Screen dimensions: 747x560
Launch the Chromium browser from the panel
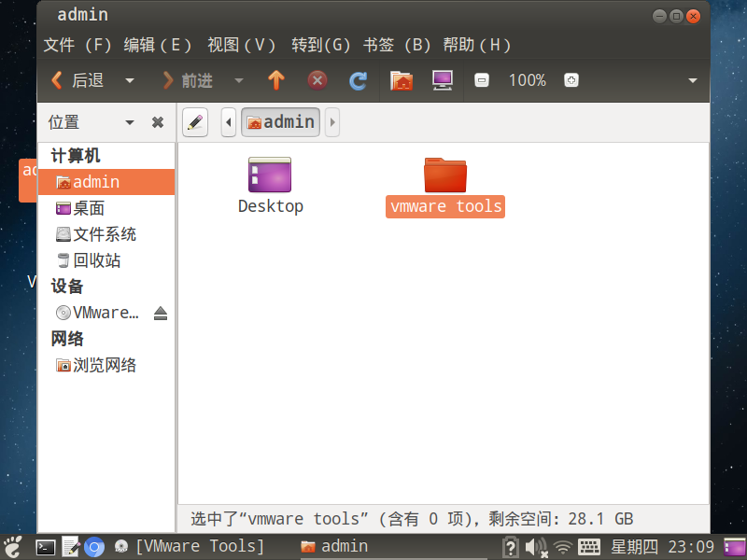pyautogui.click(x=94, y=547)
